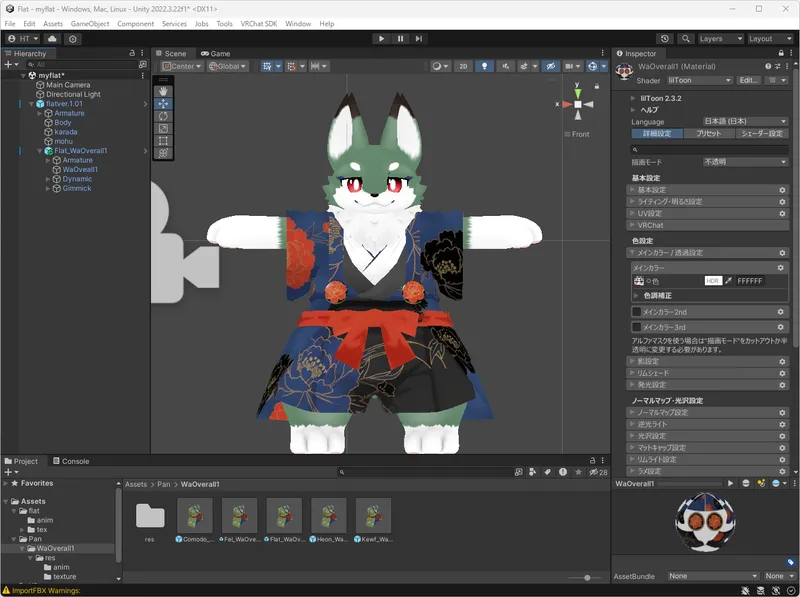Toggle 2D scene view mode
This screenshot has height=597, width=800.
pos(463,66)
